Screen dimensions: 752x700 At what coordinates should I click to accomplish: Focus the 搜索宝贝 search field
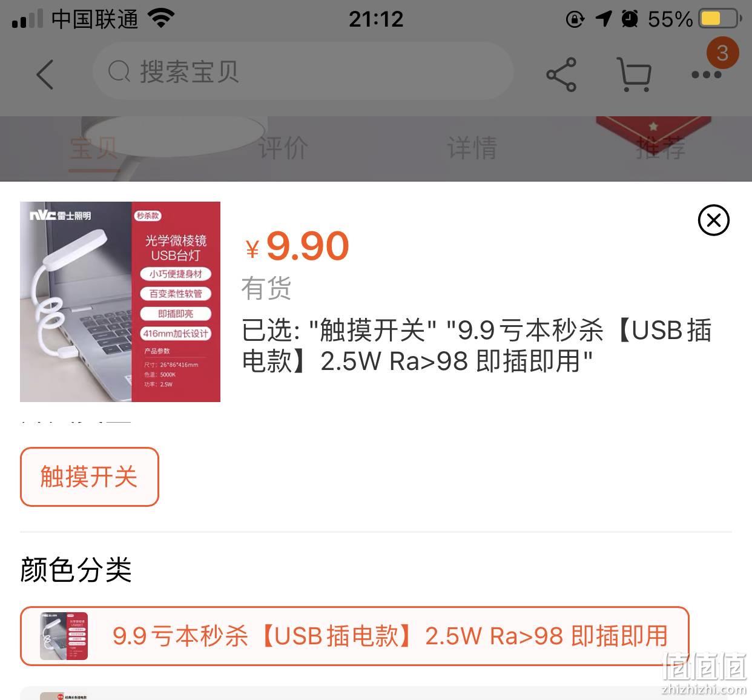(x=303, y=71)
